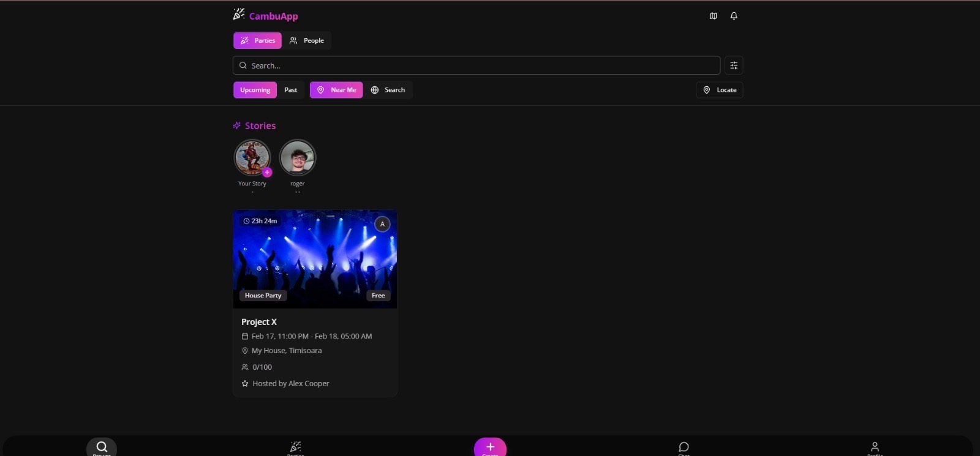Image resolution: width=980 pixels, height=456 pixels.
Task: Tap the Create plus button
Action: pos(490,447)
